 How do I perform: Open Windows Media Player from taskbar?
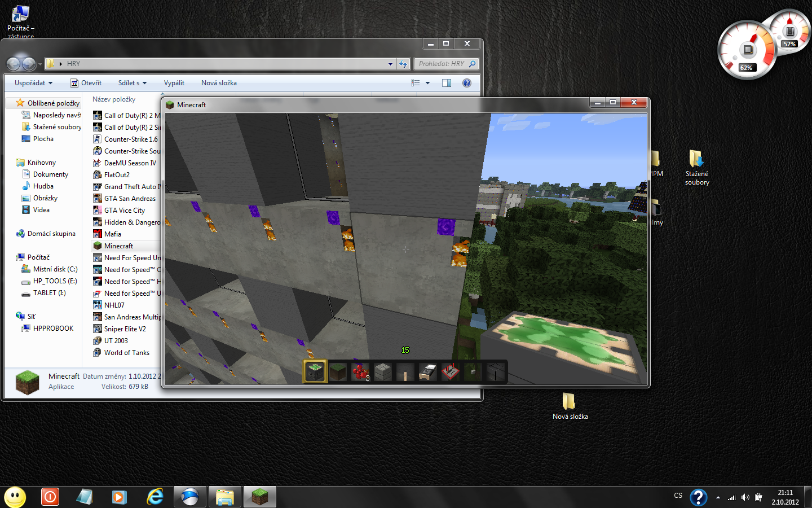click(x=119, y=497)
